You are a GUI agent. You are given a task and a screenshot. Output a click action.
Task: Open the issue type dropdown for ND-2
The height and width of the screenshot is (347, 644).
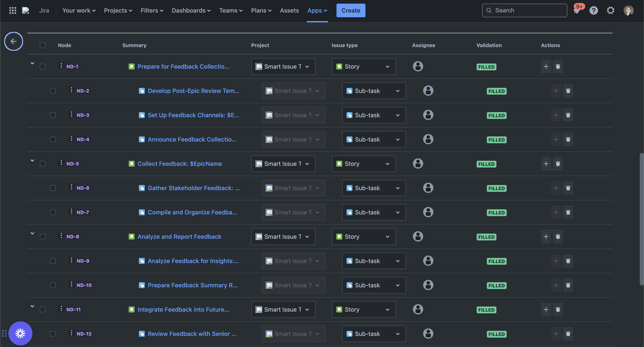(374, 91)
